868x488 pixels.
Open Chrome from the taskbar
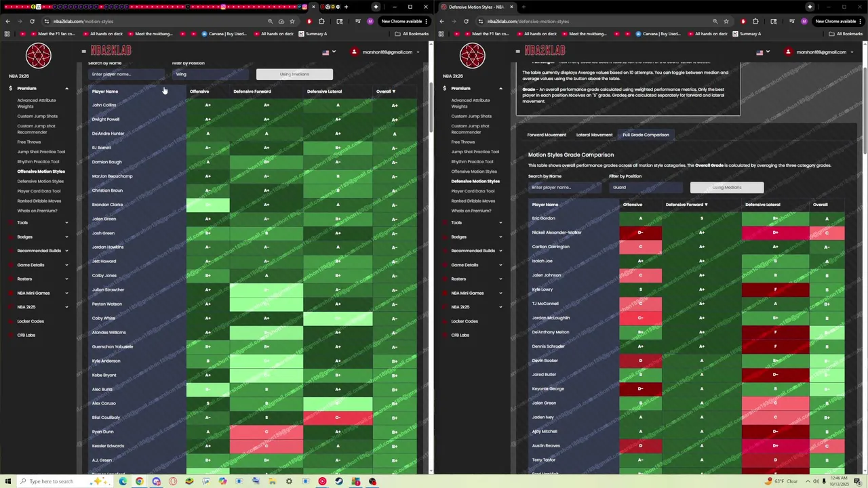point(139,481)
